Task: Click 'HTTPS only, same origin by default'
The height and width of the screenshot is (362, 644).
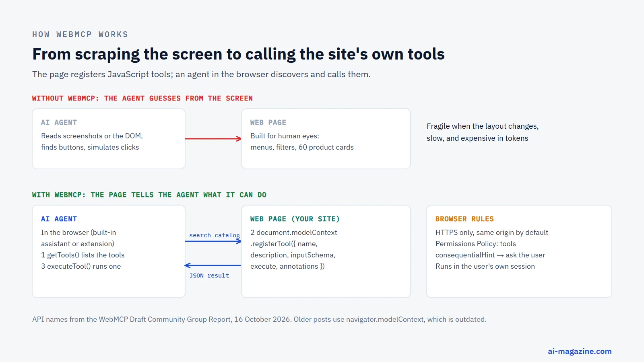Action: 492,232
